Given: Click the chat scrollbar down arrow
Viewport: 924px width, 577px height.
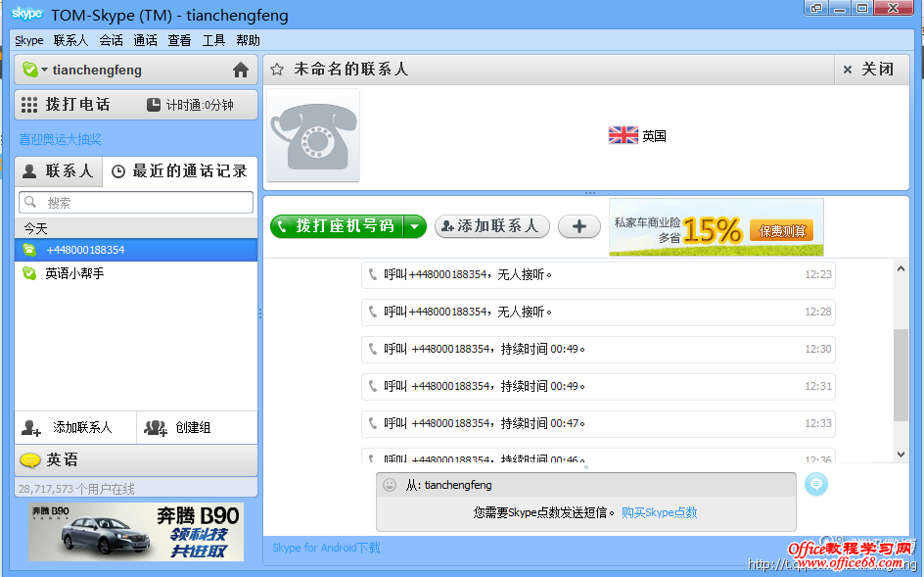Looking at the screenshot, I should pos(900,453).
